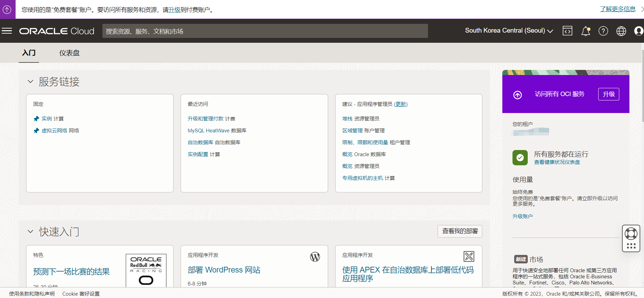This screenshot has width=644, height=298.
Task: Click the 升级 button in purple panel
Action: [x=609, y=94]
